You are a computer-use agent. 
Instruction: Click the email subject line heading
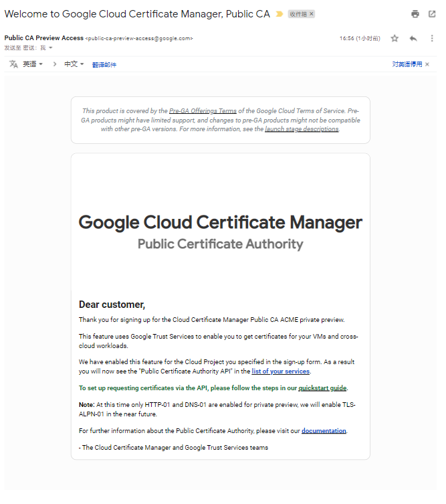137,14
